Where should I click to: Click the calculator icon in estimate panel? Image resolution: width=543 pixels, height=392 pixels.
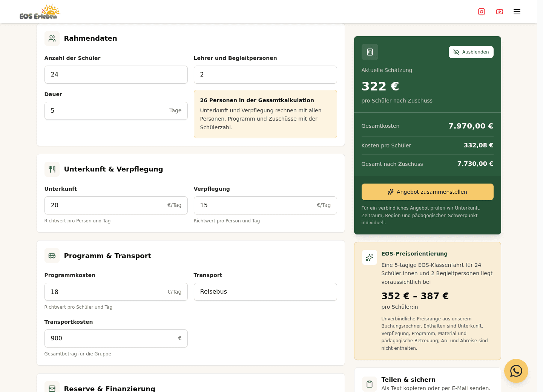click(370, 52)
